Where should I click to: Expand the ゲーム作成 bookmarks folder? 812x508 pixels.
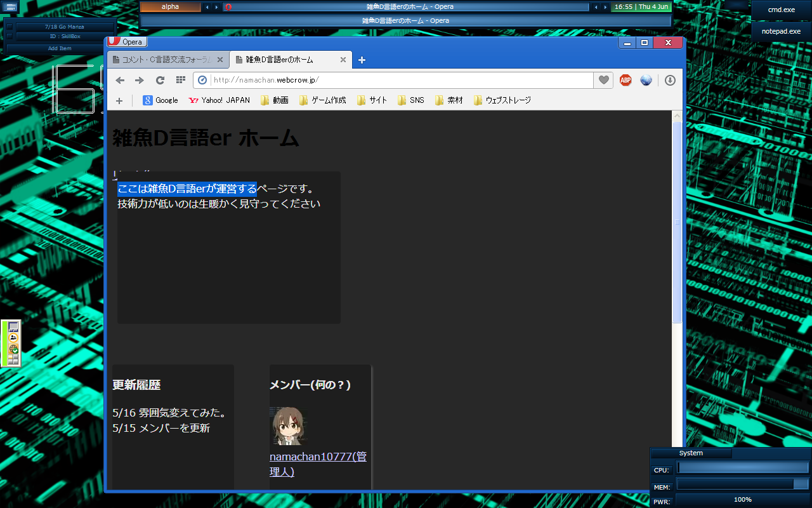tap(322, 100)
